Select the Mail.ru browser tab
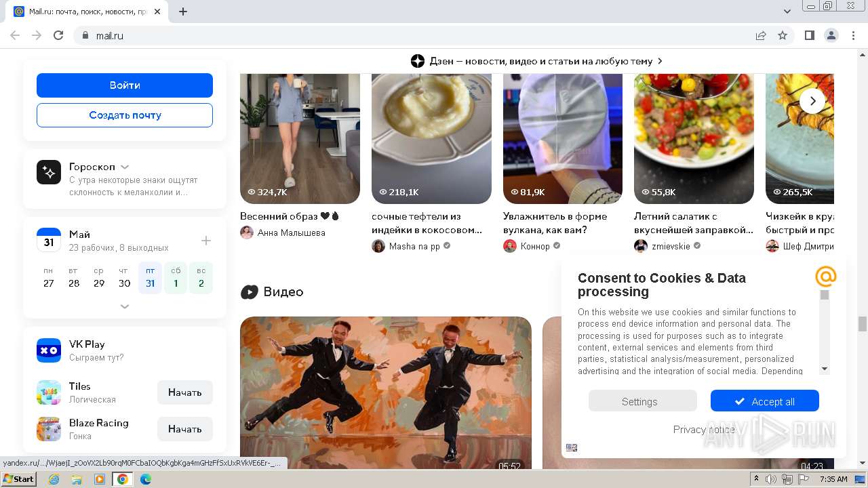Screen dimensions: 868x488 86,12
